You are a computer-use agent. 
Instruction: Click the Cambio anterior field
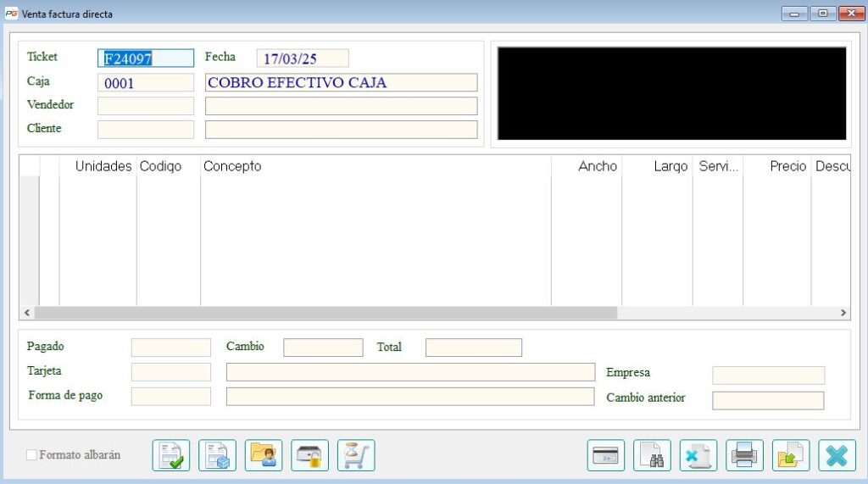[x=768, y=400]
